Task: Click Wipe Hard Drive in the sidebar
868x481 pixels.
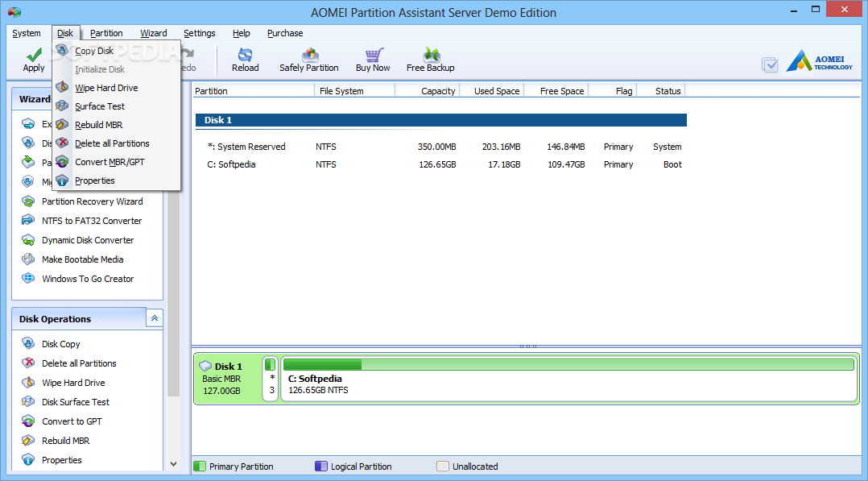Action: tap(73, 383)
